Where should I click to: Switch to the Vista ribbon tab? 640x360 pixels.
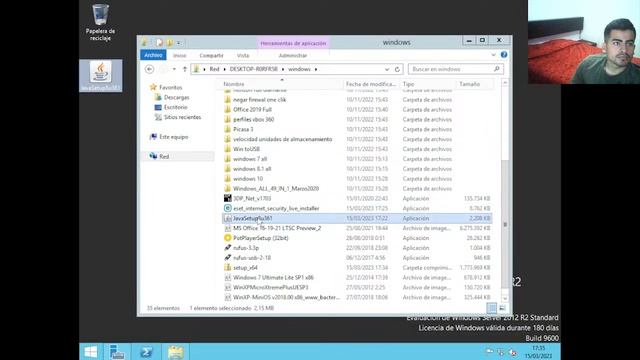click(x=243, y=56)
